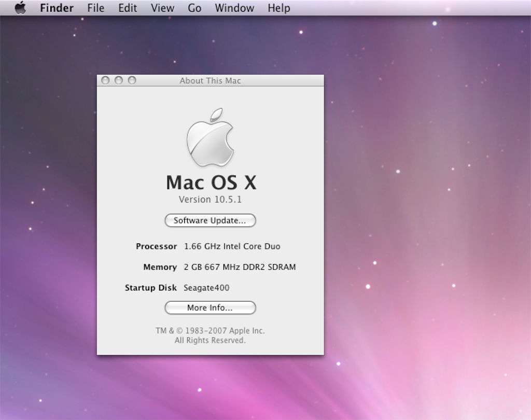Zoom the About This Mac window

point(132,80)
